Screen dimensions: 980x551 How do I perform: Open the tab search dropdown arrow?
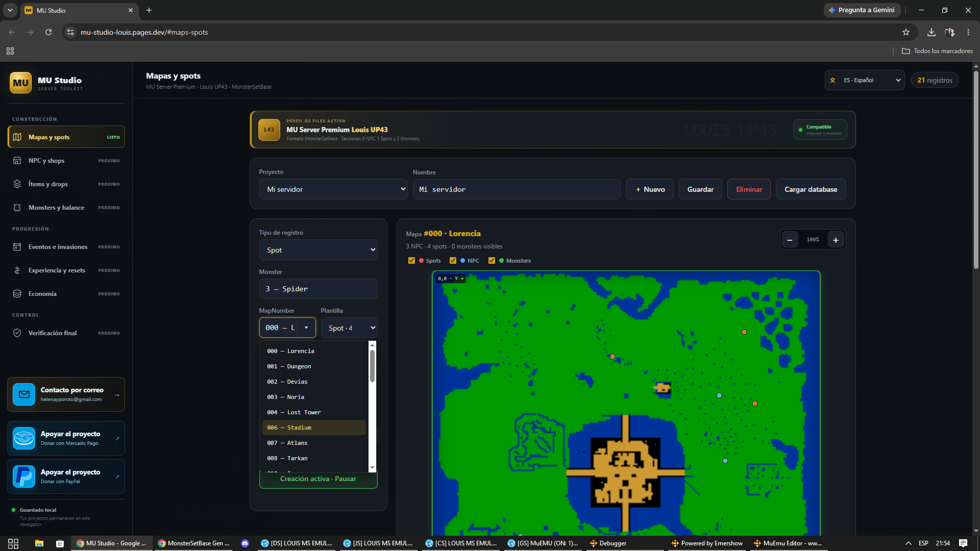click(10, 10)
